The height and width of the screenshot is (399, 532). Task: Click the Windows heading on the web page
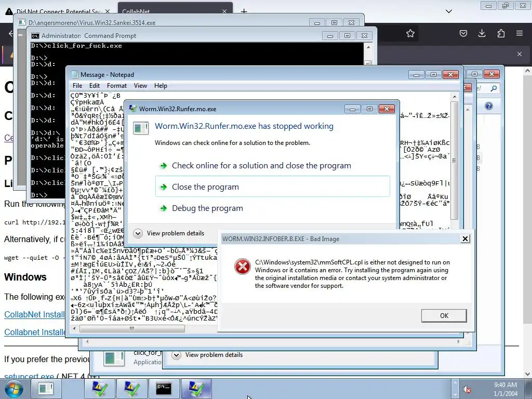pos(25,277)
